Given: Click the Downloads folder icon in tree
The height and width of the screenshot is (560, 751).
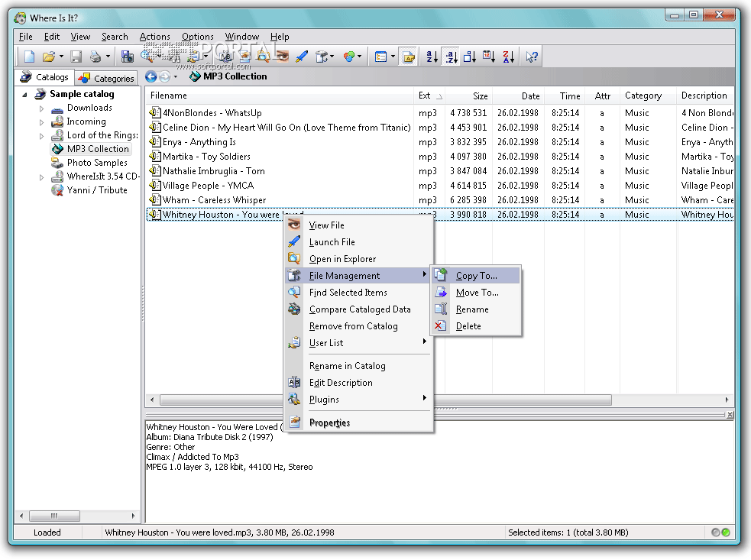Looking at the screenshot, I should (57, 108).
